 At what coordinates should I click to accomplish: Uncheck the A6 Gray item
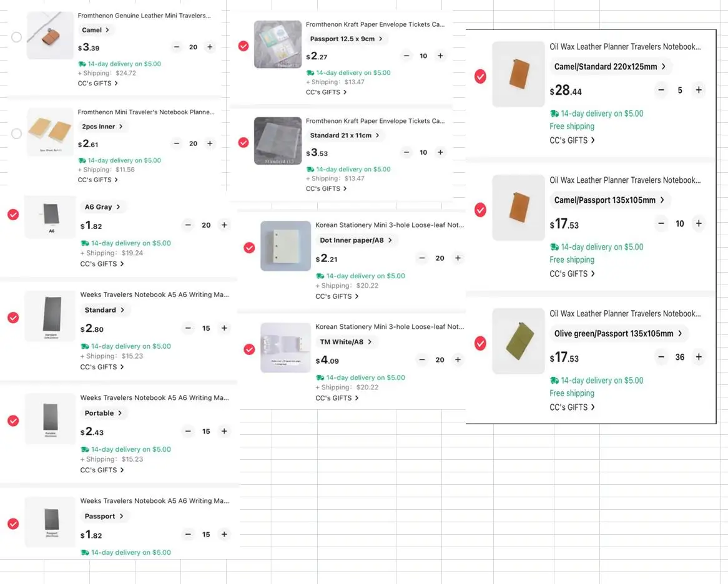point(13,215)
